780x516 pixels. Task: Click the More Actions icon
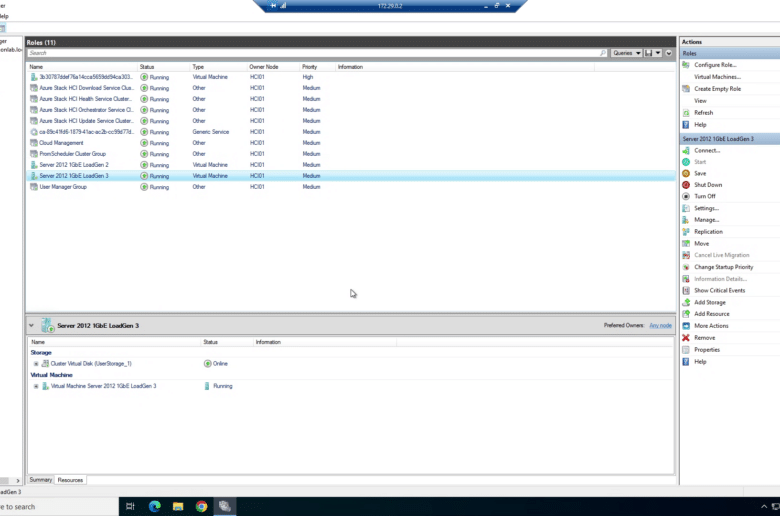tap(686, 325)
